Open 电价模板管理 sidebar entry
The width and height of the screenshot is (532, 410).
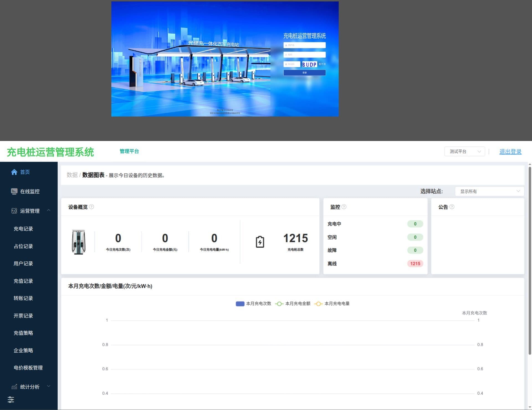click(28, 368)
